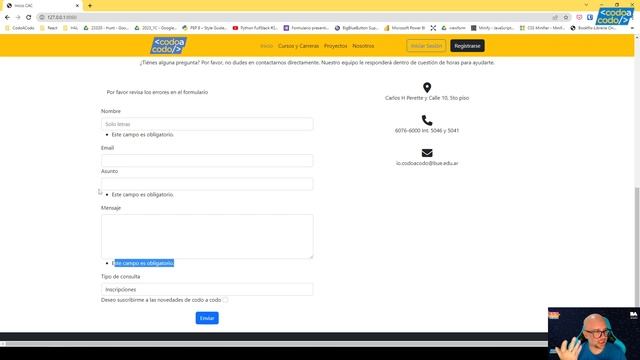Open the Formulario bookmark
Screen dimensions: 640x360
306,28
